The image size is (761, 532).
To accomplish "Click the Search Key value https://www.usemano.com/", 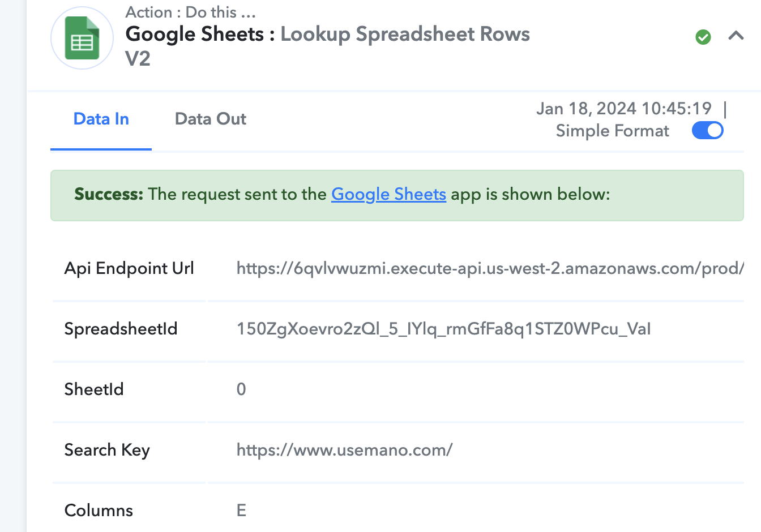I will click(344, 450).
